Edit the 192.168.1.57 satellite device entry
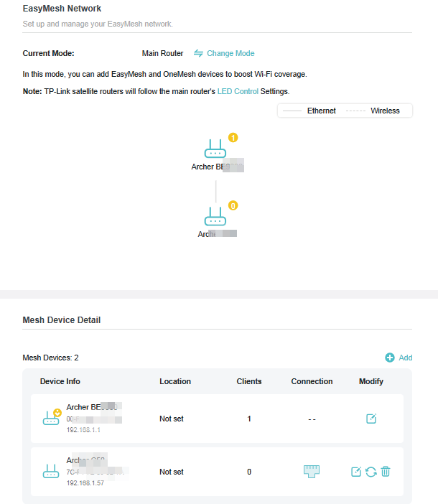 (356, 472)
